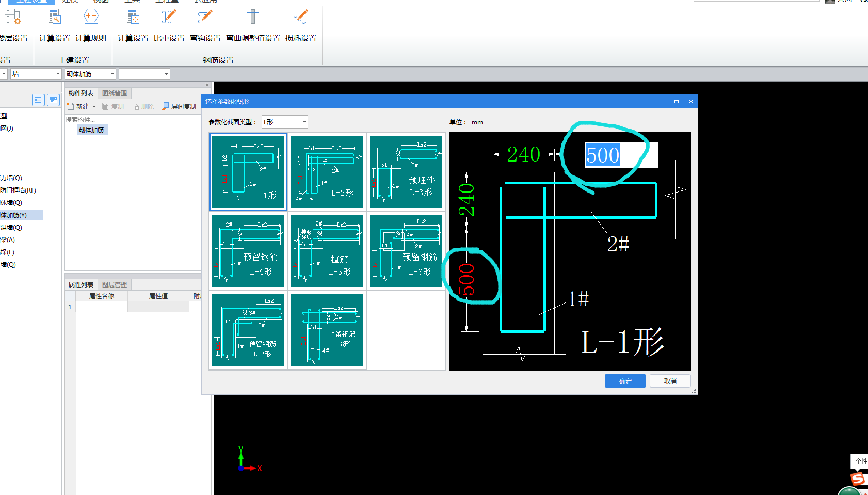Screen dimensions: 868x495
Task: Click the horizontal green 240 dimension value
Action: 523,154
